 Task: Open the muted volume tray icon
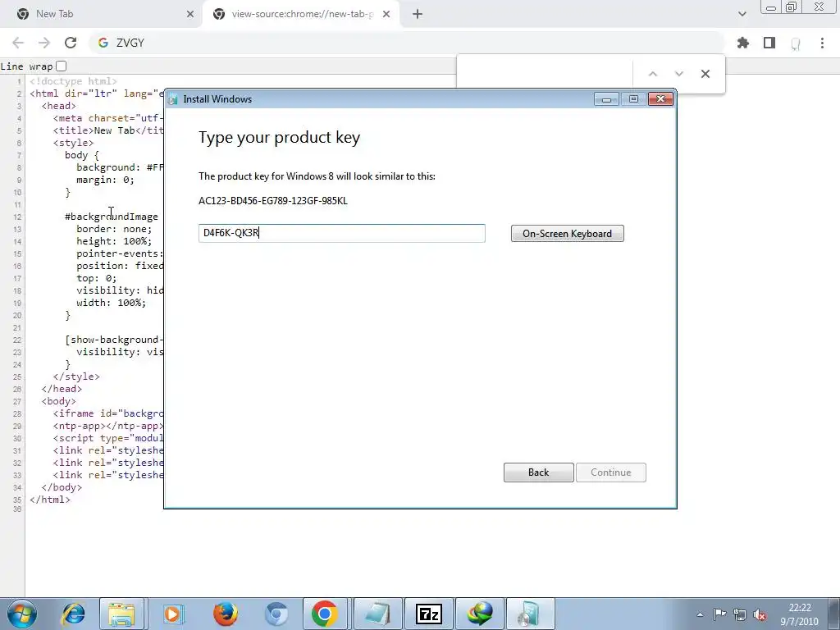(759, 615)
